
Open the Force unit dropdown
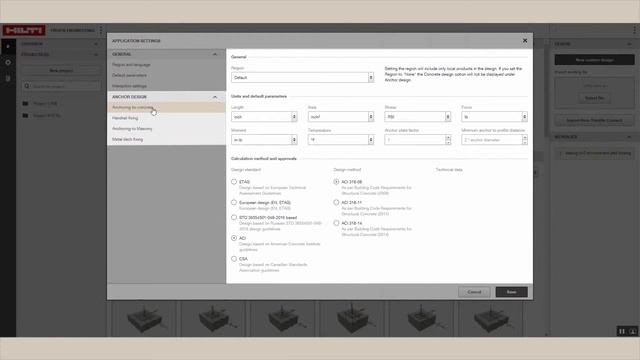[494, 117]
